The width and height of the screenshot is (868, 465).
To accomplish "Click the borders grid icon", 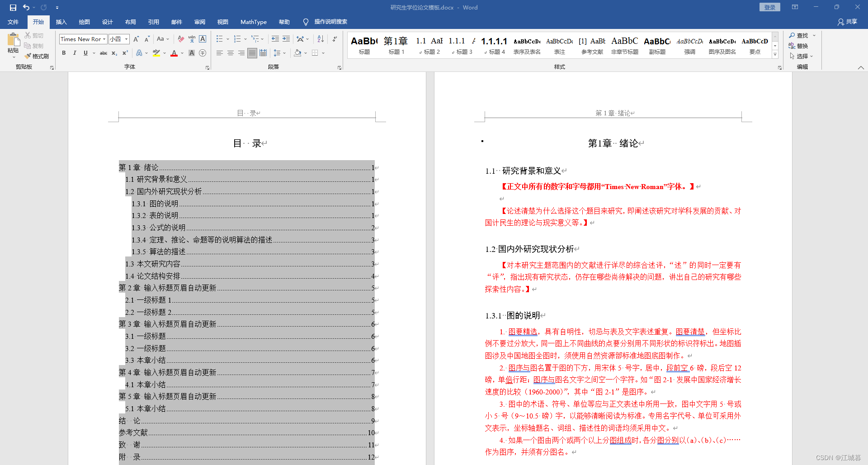I will click(315, 53).
